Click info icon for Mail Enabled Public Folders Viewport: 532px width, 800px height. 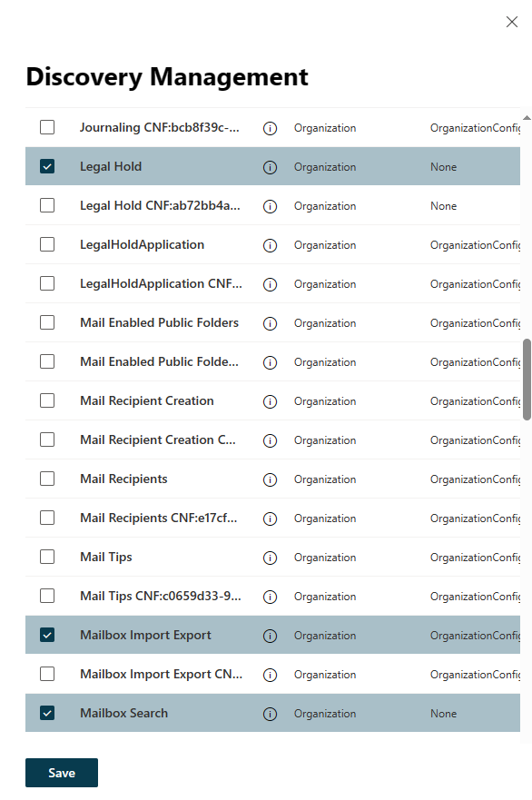pyautogui.click(x=270, y=323)
